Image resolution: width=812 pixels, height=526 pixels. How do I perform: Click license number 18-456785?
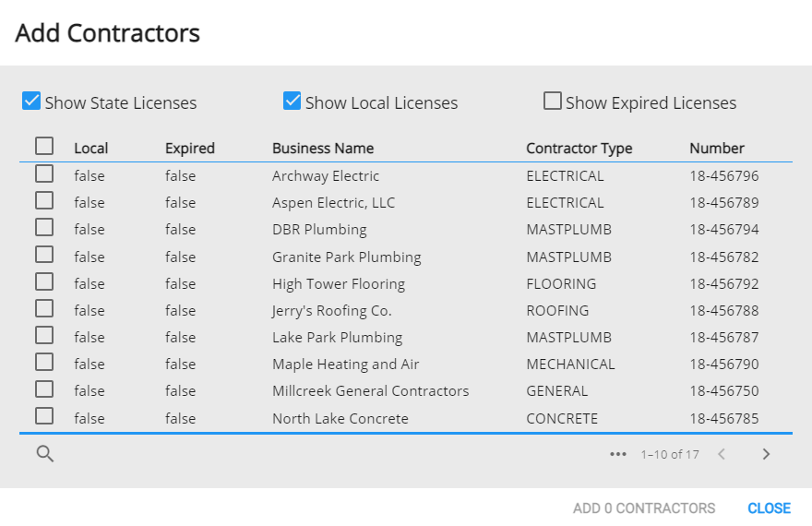724,419
